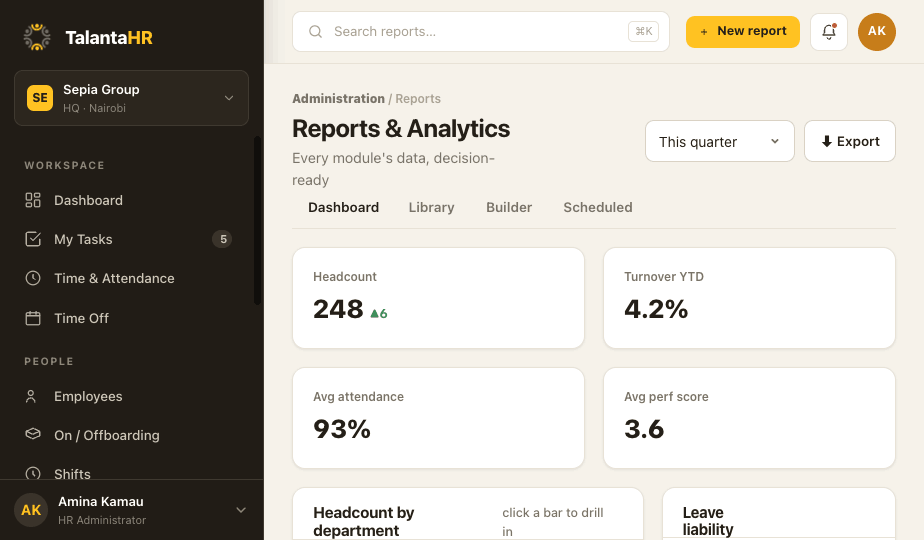This screenshot has height=540, width=924.
Task: Click the Headcount by department heading
Action: tap(364, 521)
